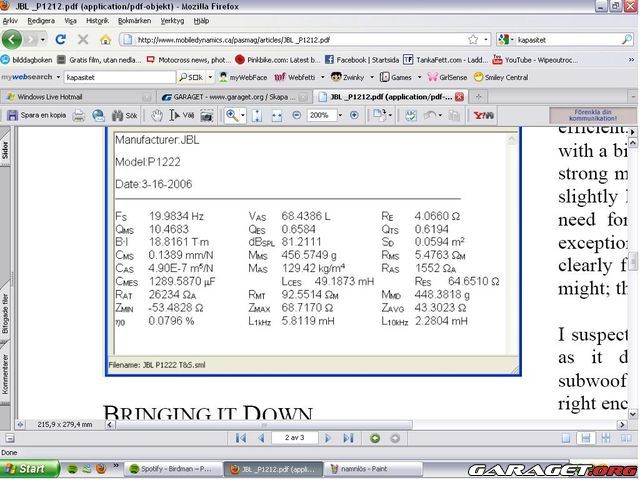Show more bookmarks with the chevron

coord(631,60)
